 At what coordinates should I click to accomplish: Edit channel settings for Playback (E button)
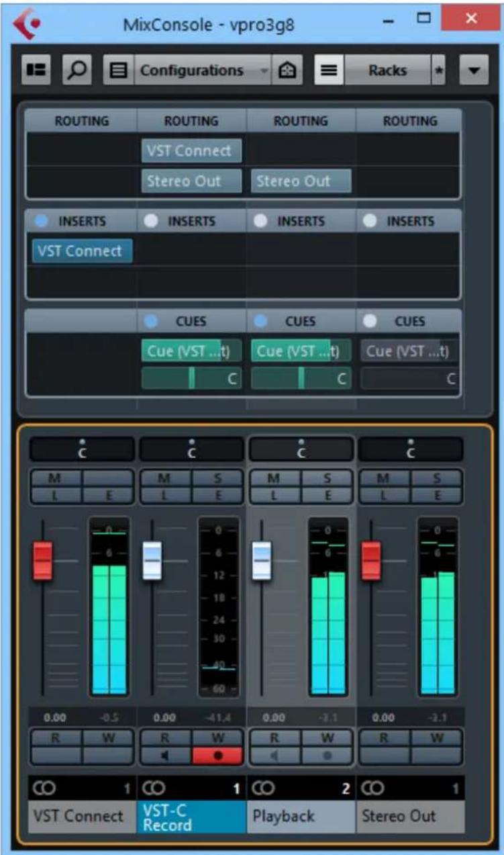tap(327, 496)
